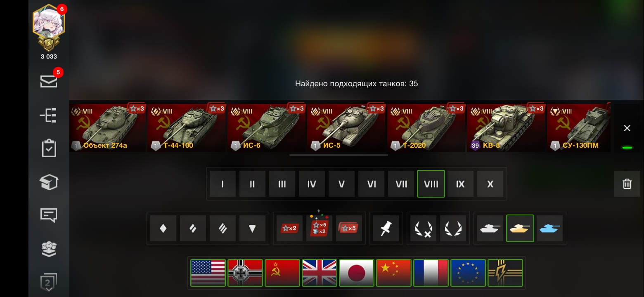Select the КВ-5 tank card
644x297 pixels.
click(506, 127)
